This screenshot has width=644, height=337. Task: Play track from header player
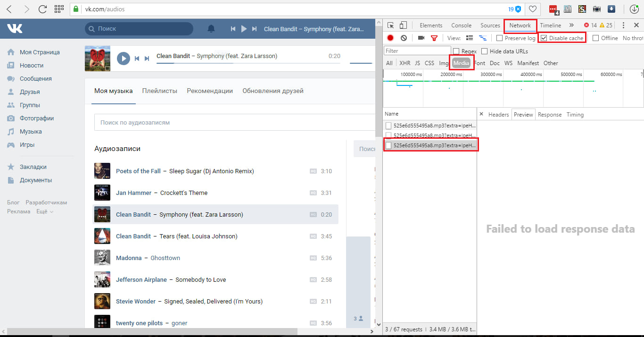(x=244, y=29)
